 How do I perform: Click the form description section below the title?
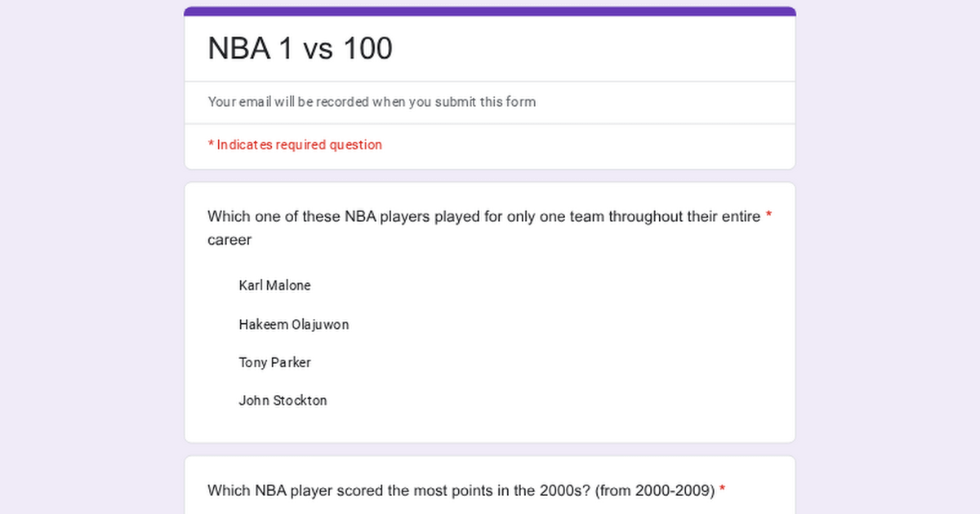[x=490, y=102]
